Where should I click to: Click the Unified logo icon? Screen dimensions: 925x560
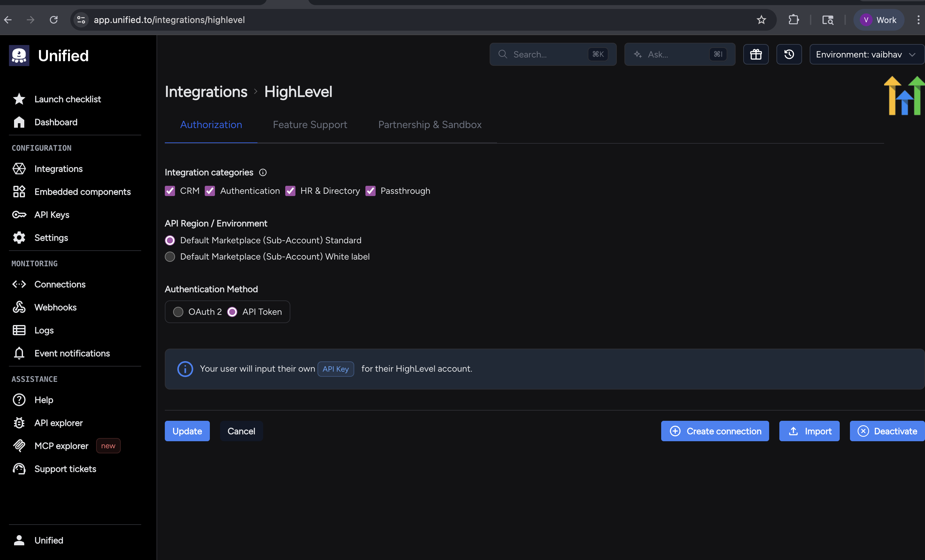[x=19, y=56]
